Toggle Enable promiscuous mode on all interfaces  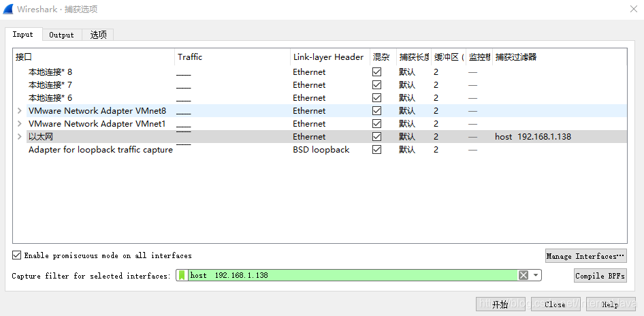coord(16,255)
